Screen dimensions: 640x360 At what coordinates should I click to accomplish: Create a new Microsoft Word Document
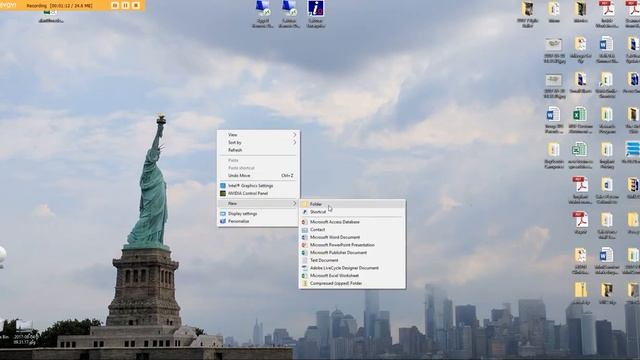click(352, 237)
